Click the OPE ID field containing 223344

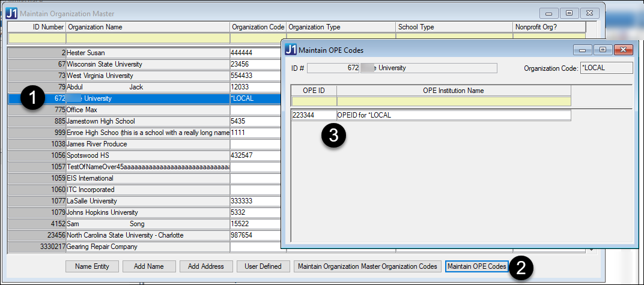point(314,115)
